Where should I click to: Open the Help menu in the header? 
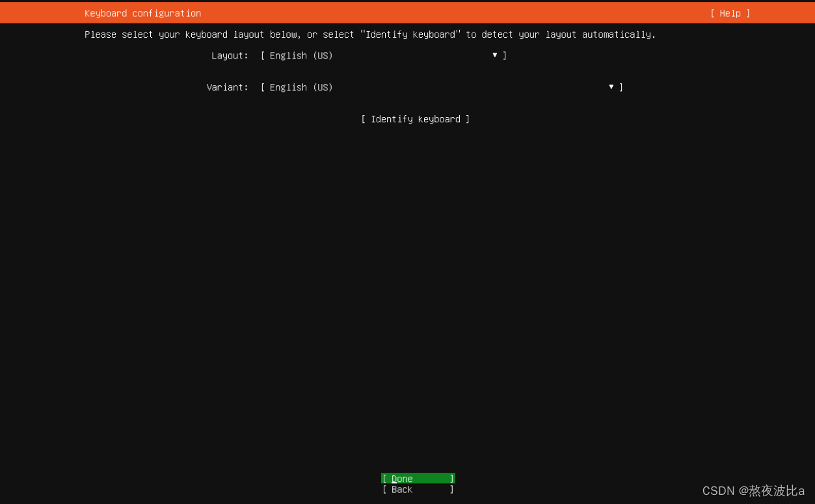point(730,13)
